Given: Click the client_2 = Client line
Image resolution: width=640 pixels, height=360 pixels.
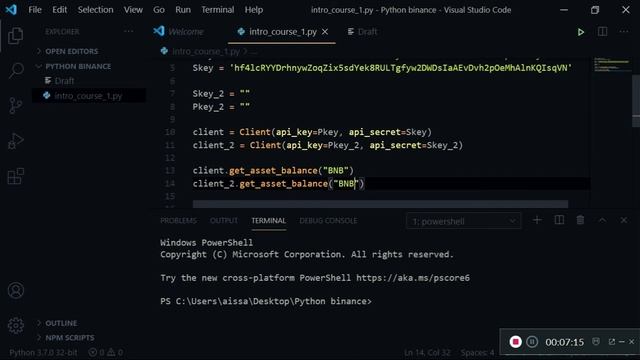Looking at the screenshot, I should [x=328, y=145].
